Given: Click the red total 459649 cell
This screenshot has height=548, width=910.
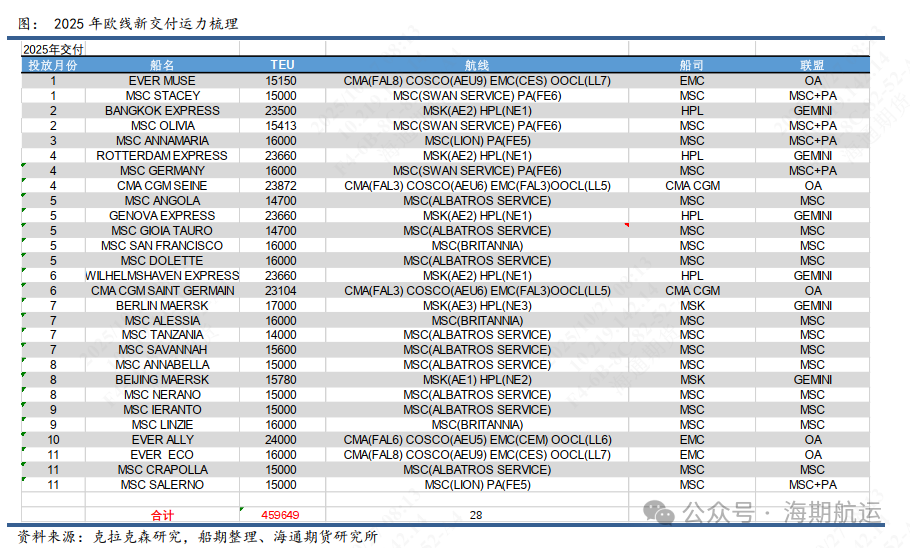Looking at the screenshot, I should point(281,515).
